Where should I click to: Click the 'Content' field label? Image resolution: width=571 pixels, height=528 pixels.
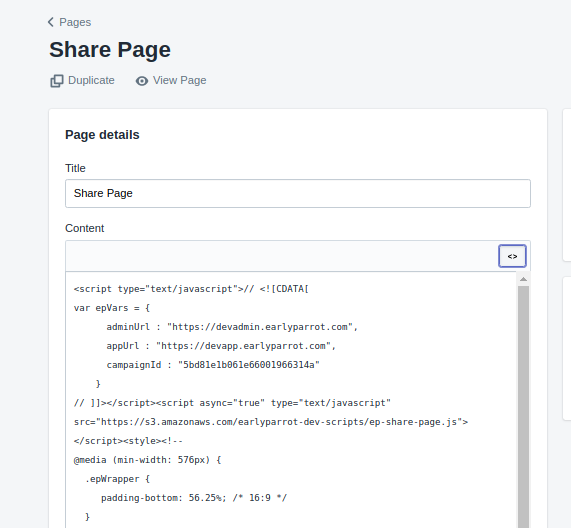[84, 228]
